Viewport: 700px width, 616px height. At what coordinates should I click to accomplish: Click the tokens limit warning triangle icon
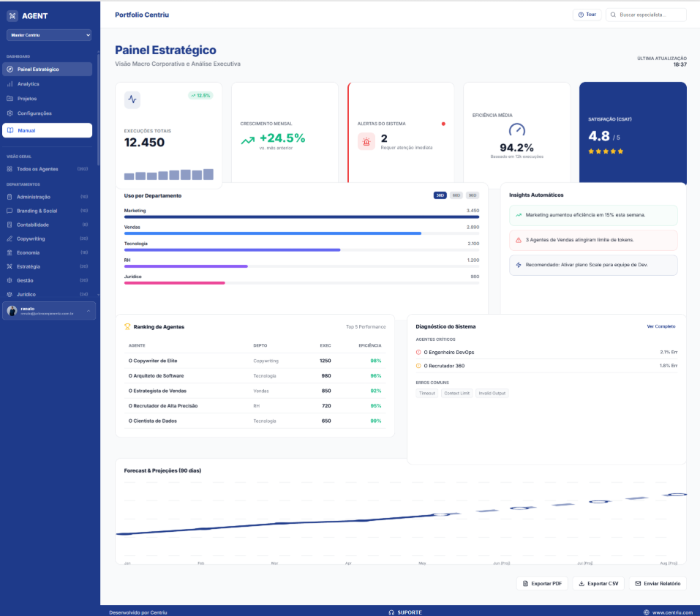(x=519, y=240)
